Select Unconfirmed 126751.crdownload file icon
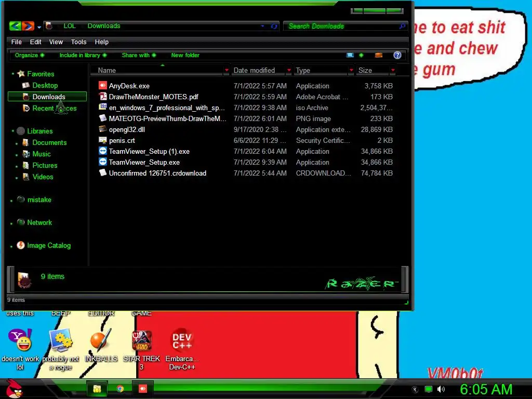 [x=103, y=172]
